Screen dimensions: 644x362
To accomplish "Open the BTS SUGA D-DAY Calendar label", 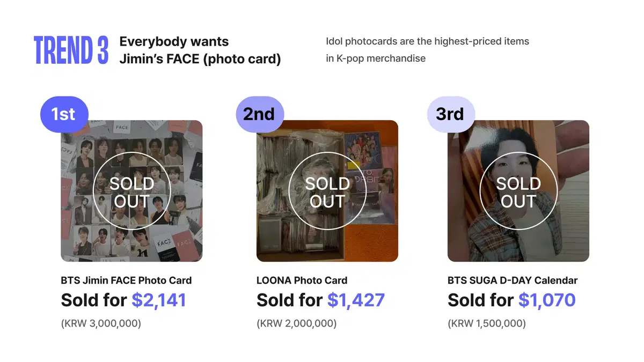I will pyautogui.click(x=513, y=280).
